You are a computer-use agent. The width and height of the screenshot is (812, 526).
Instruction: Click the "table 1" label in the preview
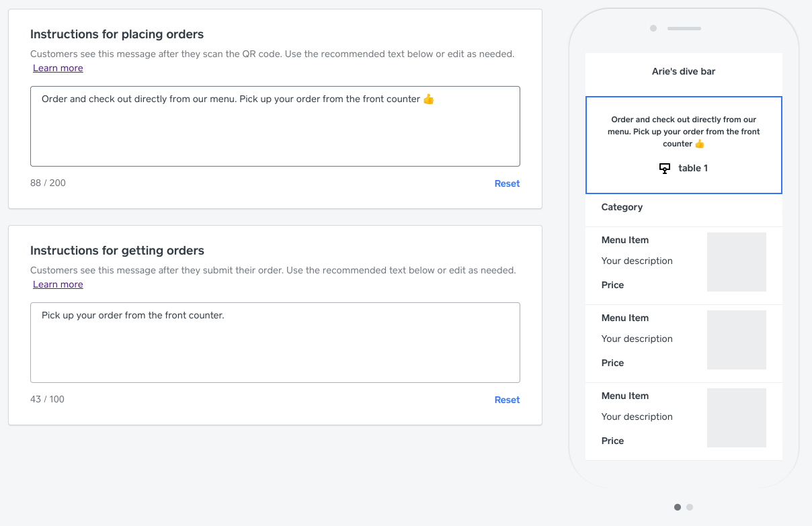693,168
